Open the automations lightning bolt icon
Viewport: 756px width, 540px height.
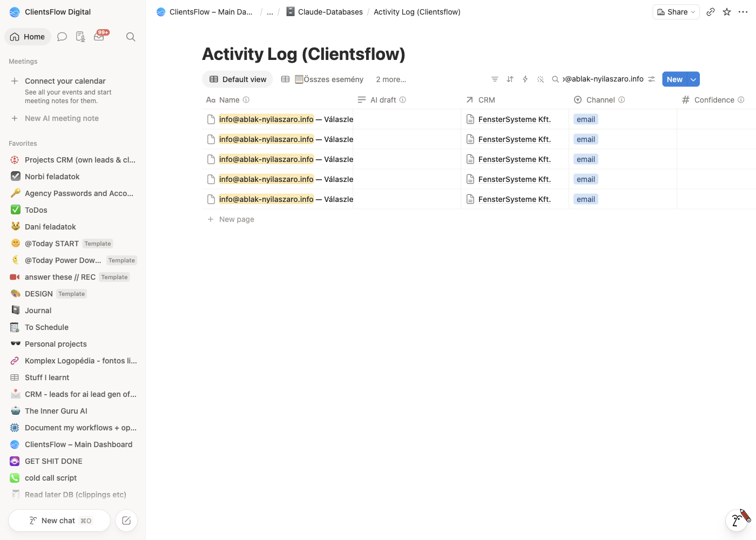(525, 79)
